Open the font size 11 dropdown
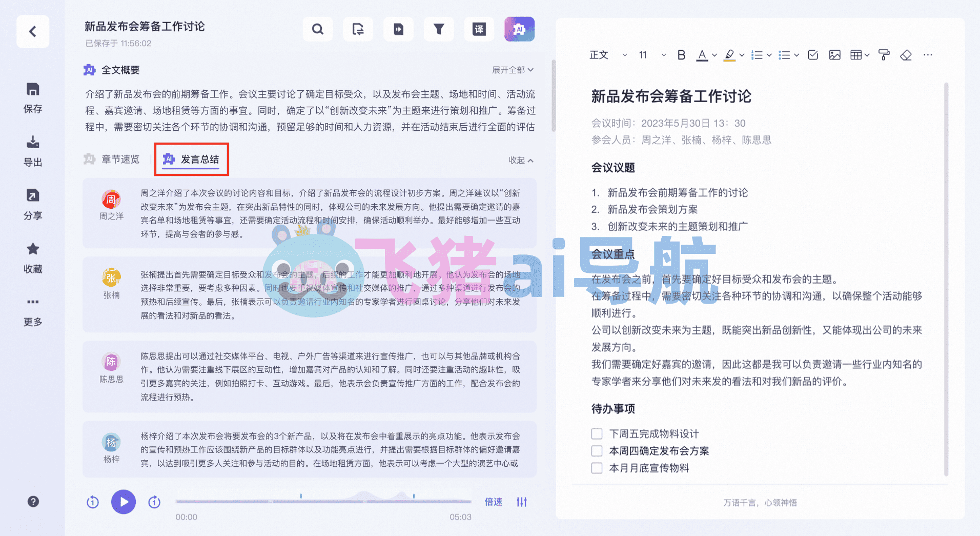This screenshot has height=536, width=980. coord(652,55)
